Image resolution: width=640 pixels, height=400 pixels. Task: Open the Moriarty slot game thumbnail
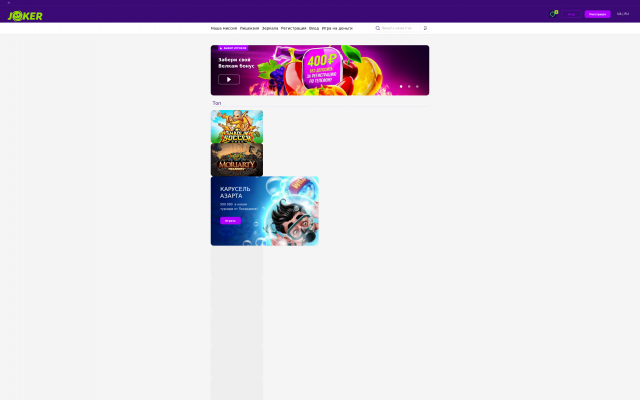point(237,160)
